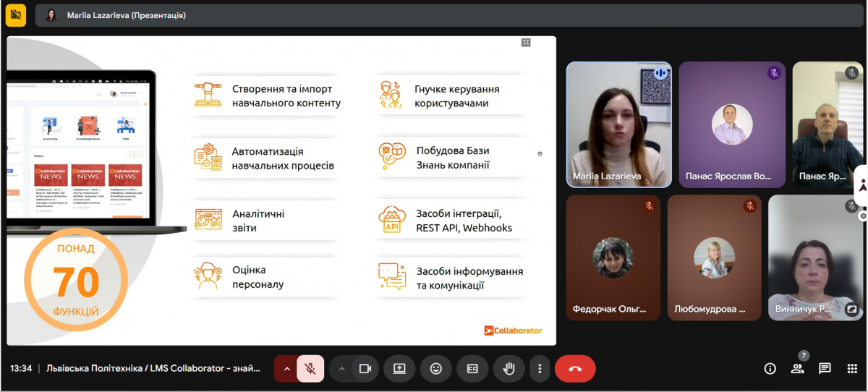Click avatar in 'Любомудрова' tile

tap(714, 257)
